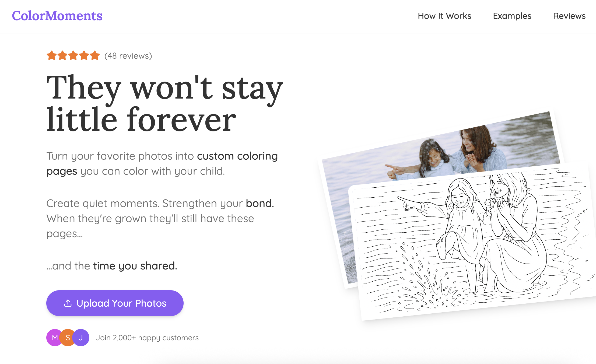Click the Upload Your Photos button
This screenshot has width=596, height=364.
(115, 303)
